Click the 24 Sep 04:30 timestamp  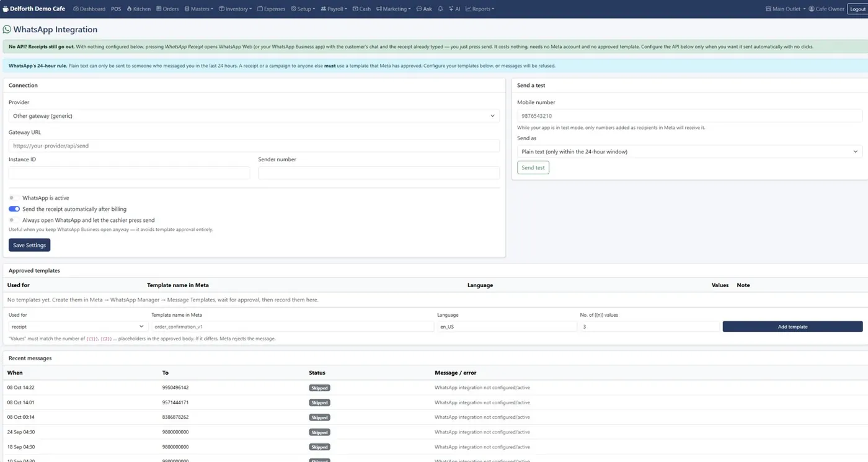tap(20, 432)
